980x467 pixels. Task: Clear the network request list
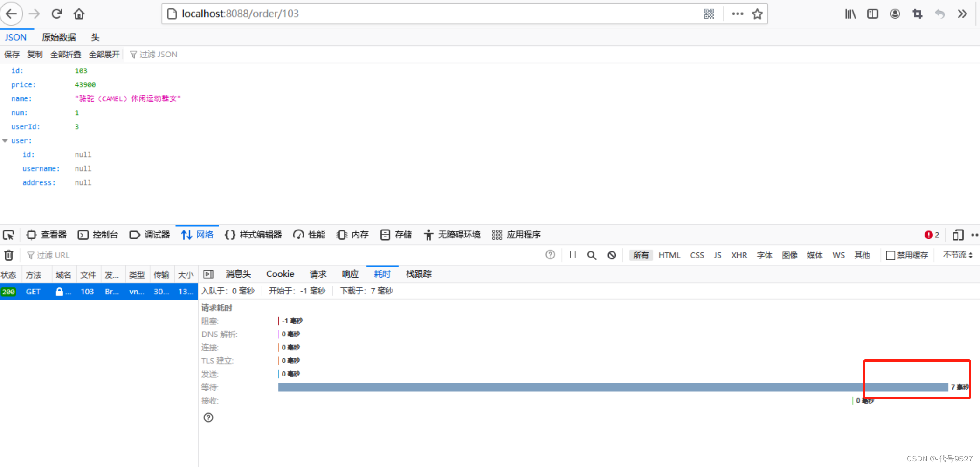[x=9, y=255]
